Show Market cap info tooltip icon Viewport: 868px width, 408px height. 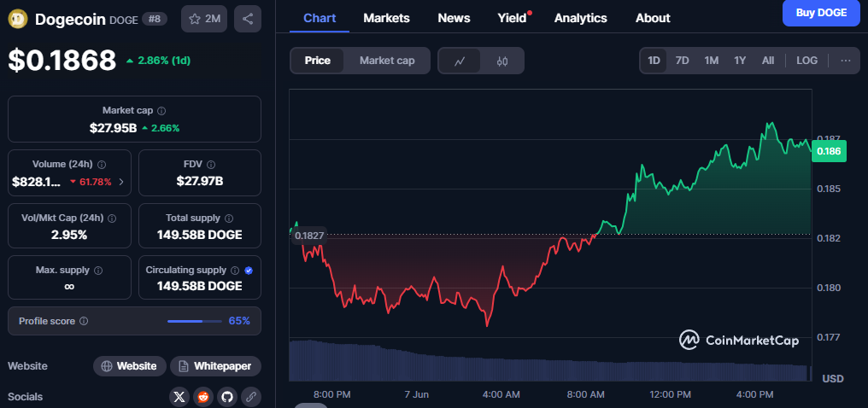tap(161, 111)
